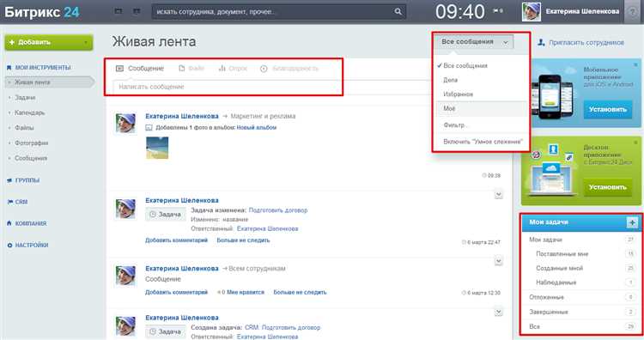Open Файлы in the sidebar
Viewport: 644px width, 340px height.
click(24, 128)
